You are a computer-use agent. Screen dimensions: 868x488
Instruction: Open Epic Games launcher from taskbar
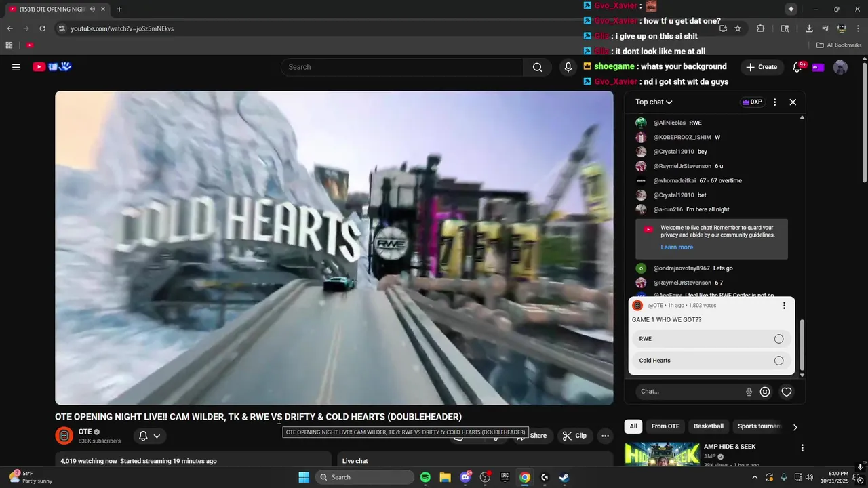click(505, 477)
